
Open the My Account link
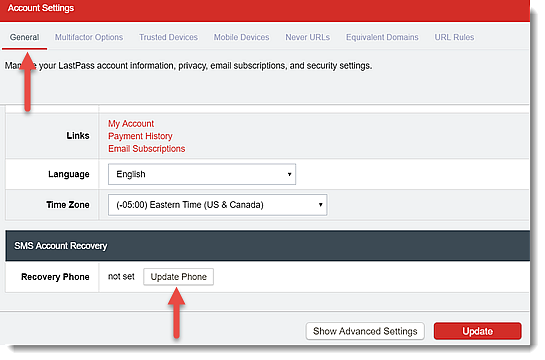[x=131, y=124]
